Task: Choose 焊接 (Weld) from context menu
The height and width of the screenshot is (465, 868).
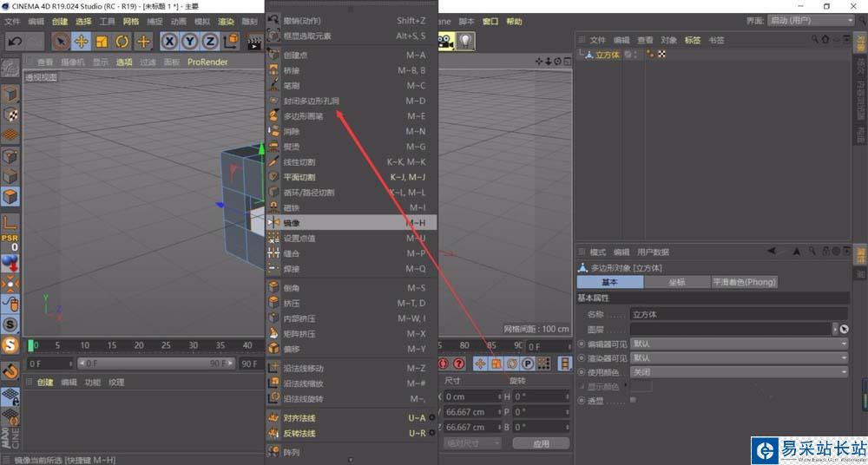Action: point(352,268)
